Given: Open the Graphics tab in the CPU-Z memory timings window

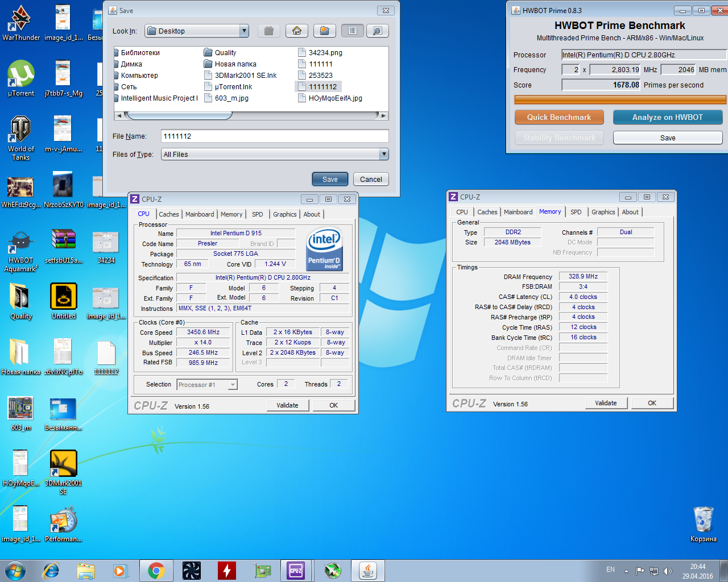Looking at the screenshot, I should 603,212.
